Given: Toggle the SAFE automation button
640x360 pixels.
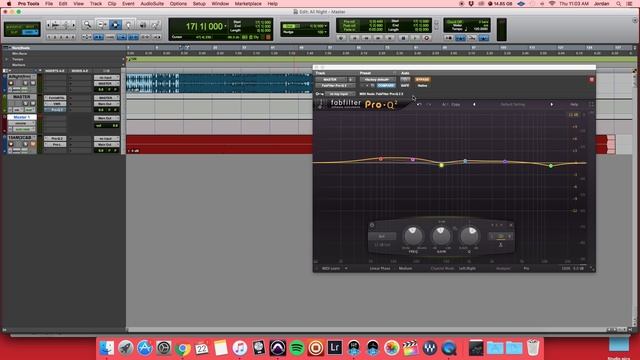Looking at the screenshot, I should (x=405, y=85).
